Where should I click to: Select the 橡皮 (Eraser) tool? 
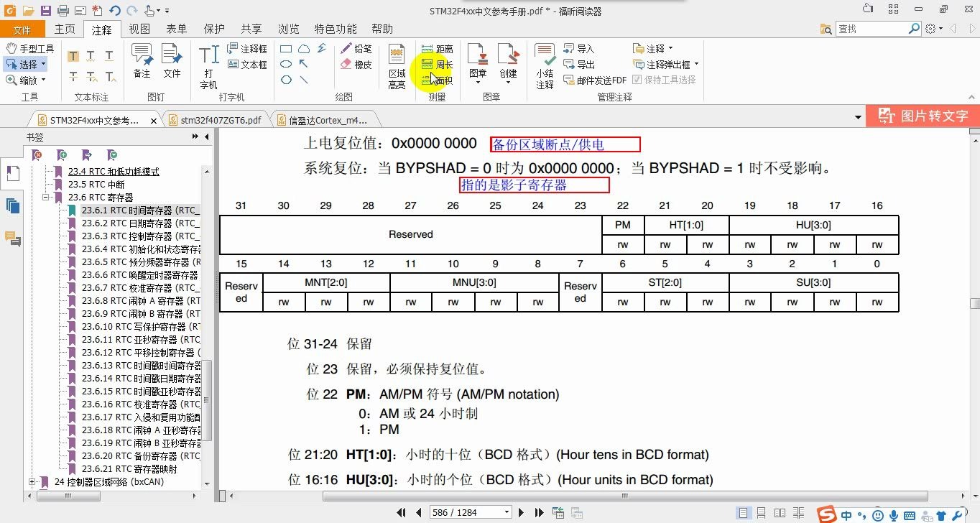357,64
